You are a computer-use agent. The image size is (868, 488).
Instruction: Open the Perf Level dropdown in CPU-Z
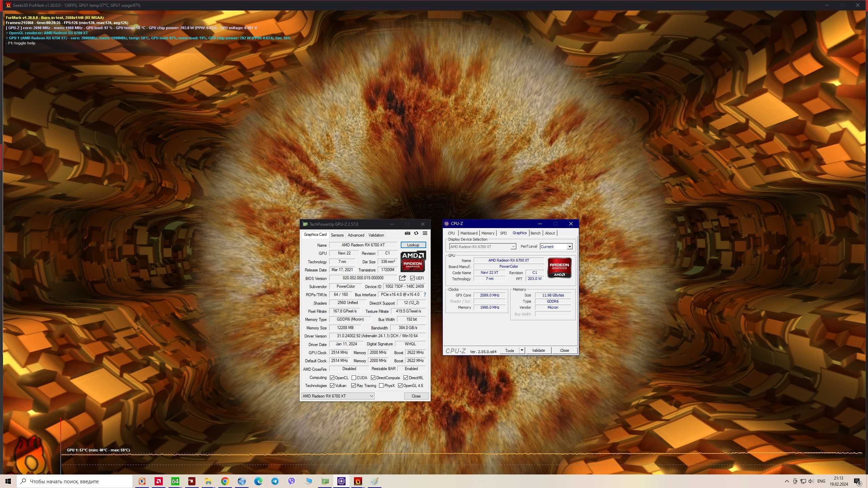(x=569, y=247)
